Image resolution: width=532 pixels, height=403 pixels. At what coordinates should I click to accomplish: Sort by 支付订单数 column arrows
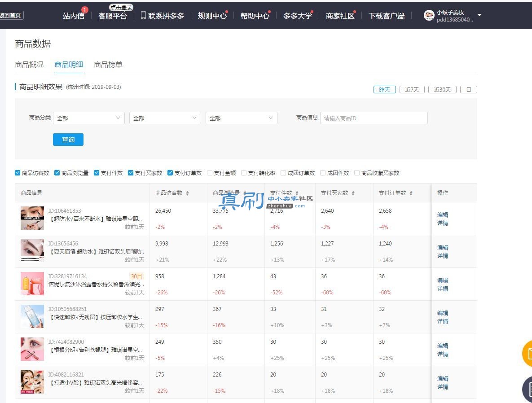(x=411, y=193)
